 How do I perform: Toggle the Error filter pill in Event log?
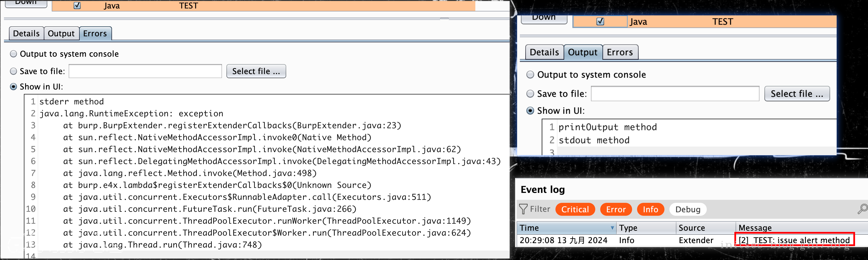click(x=616, y=209)
